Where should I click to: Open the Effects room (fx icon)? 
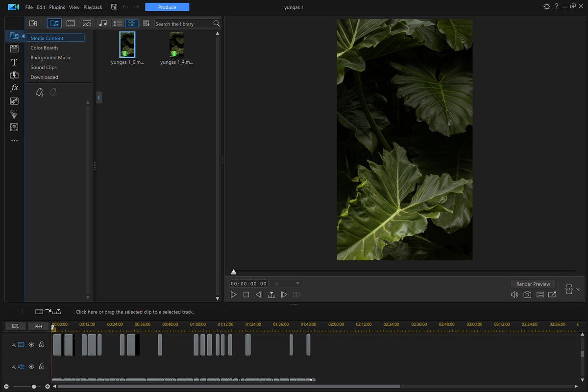(14, 87)
